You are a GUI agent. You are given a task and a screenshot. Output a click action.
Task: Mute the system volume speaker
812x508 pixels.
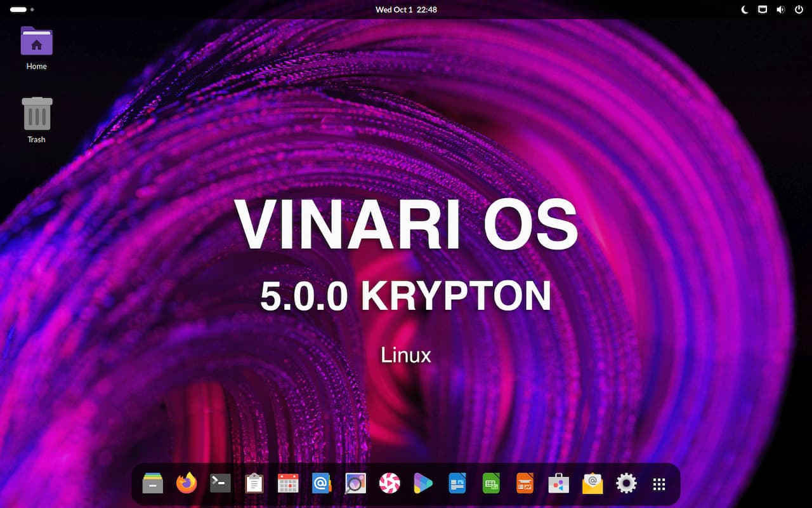click(780, 10)
